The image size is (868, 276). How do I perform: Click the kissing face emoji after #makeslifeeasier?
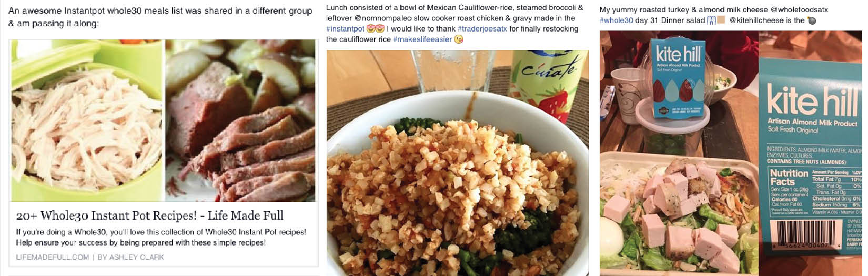click(x=459, y=39)
